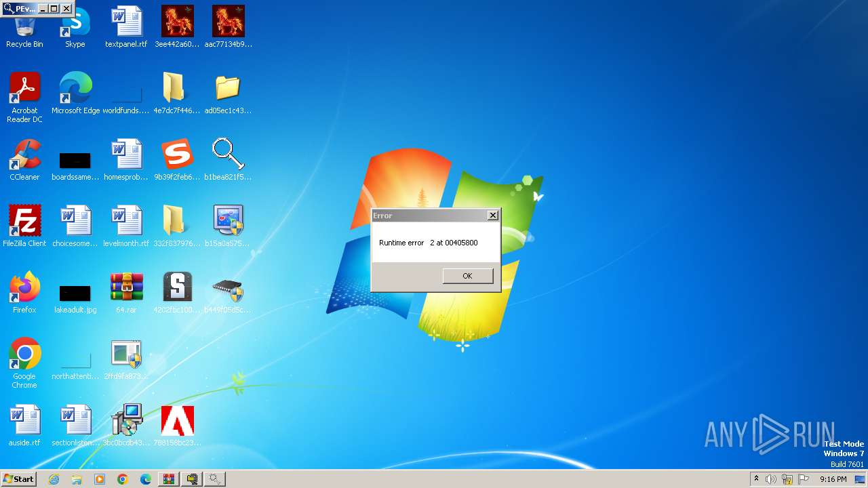This screenshot has height=488, width=868.
Task: Select the 4e7dc7f446 folder
Action: pos(177,94)
